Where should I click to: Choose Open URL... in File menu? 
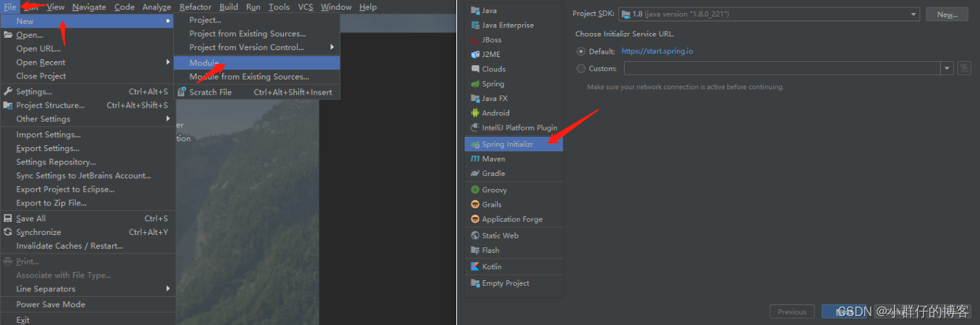pos(87,49)
